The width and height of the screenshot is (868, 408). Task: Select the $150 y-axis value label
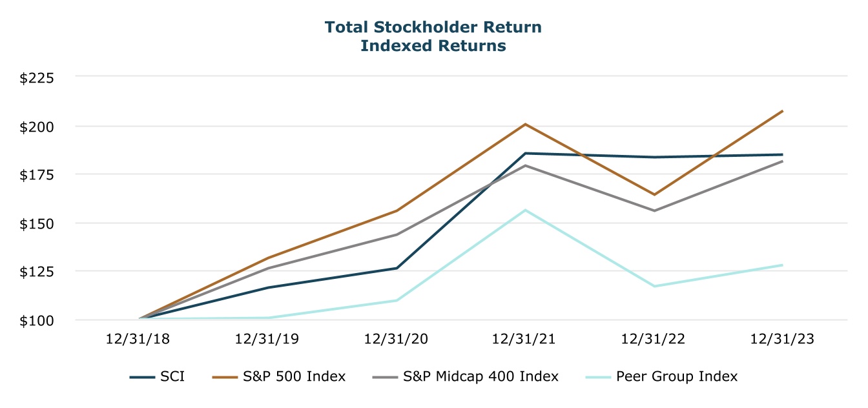tap(37, 223)
